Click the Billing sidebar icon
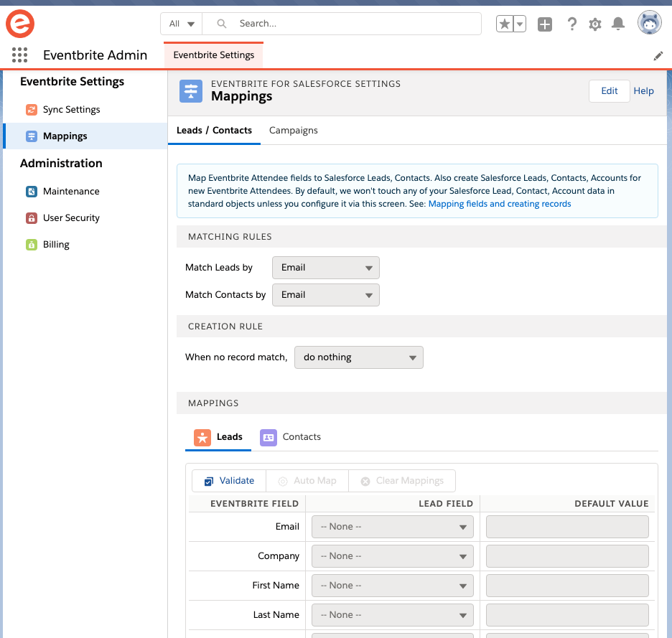Viewport: 672px width, 638px height. point(32,245)
